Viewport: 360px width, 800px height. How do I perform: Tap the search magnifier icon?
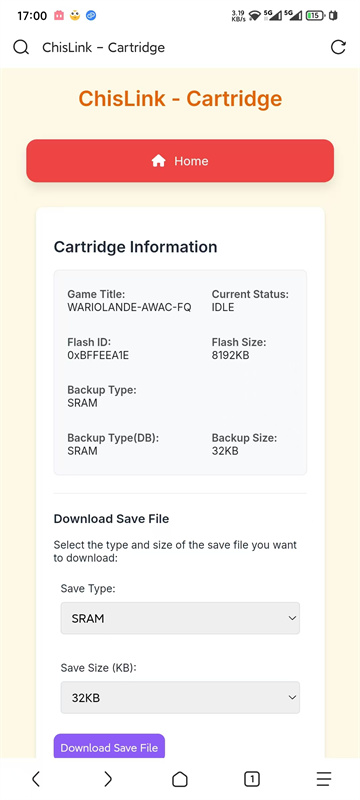click(21, 47)
